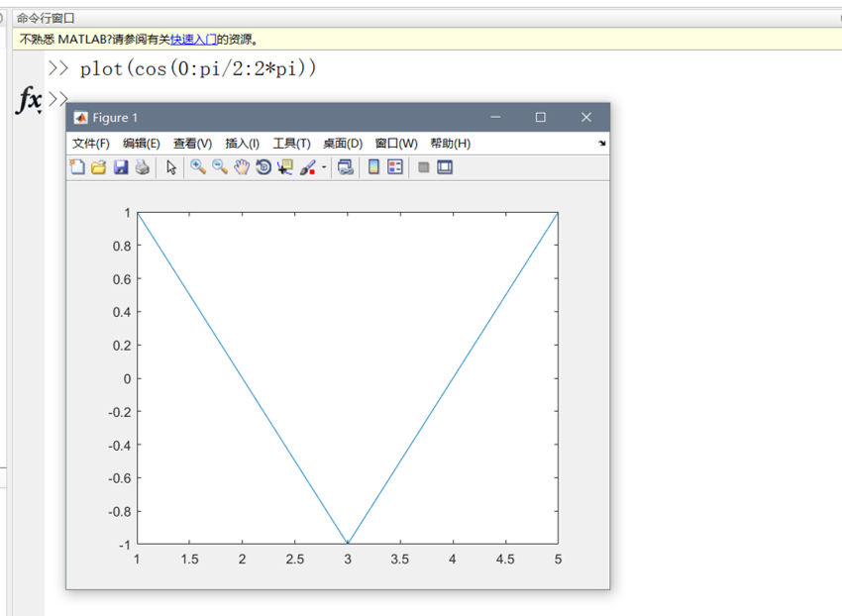Activate the Zoom In magnifier tool
The image size is (842, 616).
[x=198, y=167]
